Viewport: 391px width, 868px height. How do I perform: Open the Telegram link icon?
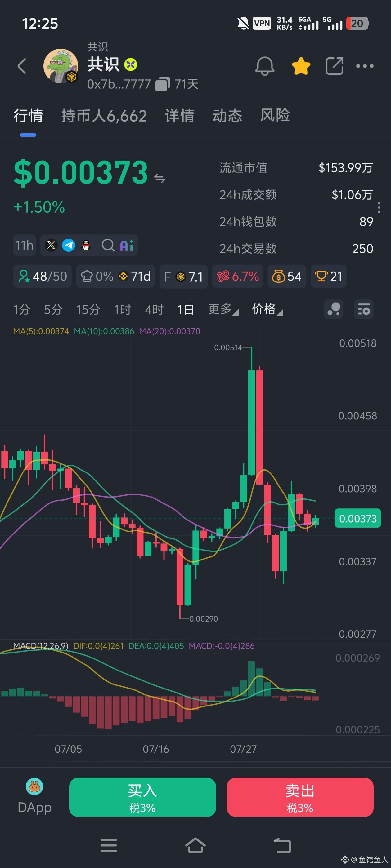tap(69, 245)
